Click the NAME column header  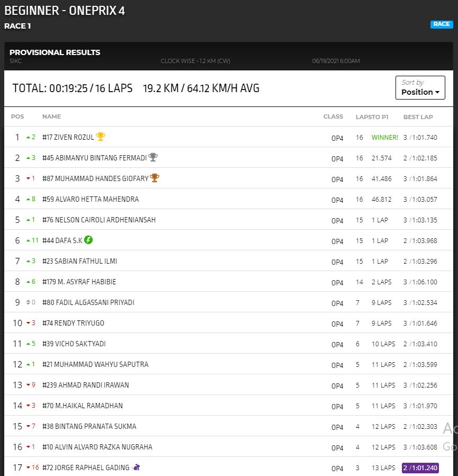[51, 116]
